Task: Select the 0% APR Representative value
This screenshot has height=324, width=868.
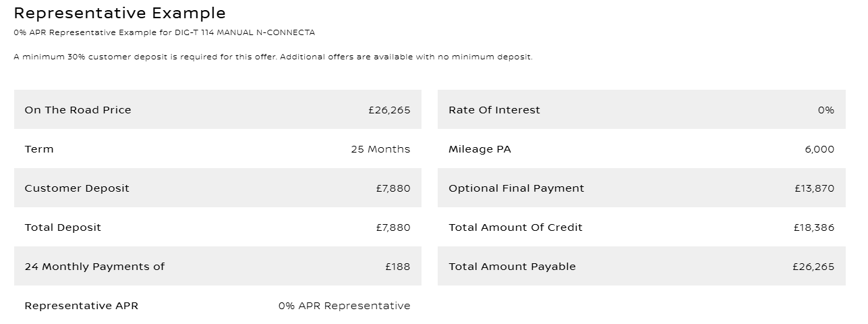Action: point(344,306)
